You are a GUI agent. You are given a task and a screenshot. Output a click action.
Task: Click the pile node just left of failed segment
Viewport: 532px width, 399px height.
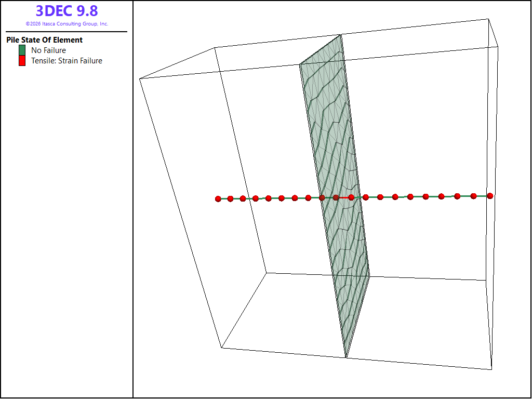(x=336, y=197)
